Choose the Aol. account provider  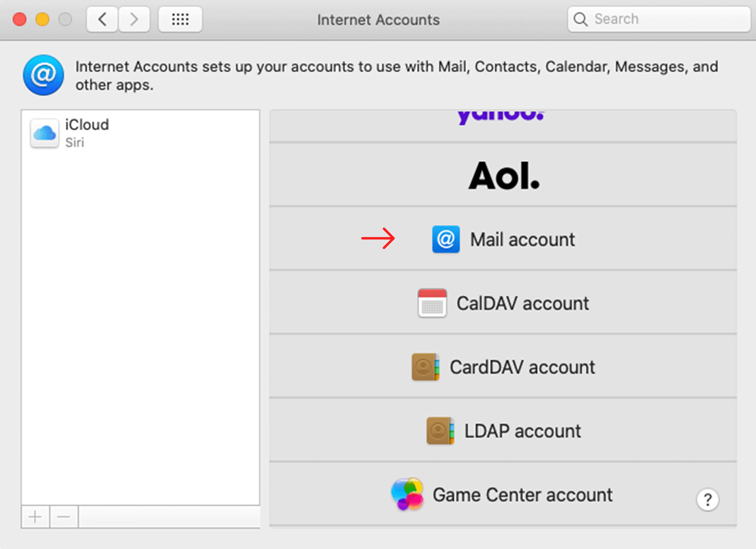503,175
